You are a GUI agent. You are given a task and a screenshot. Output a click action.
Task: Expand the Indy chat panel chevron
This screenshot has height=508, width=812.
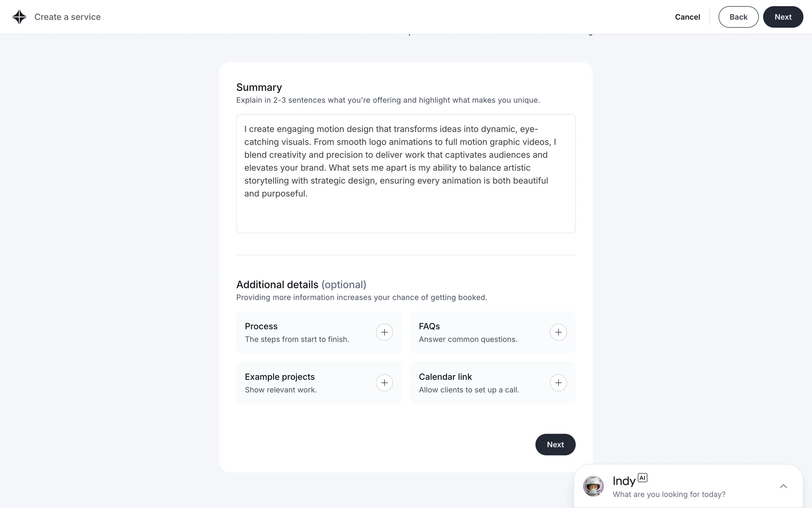783,486
